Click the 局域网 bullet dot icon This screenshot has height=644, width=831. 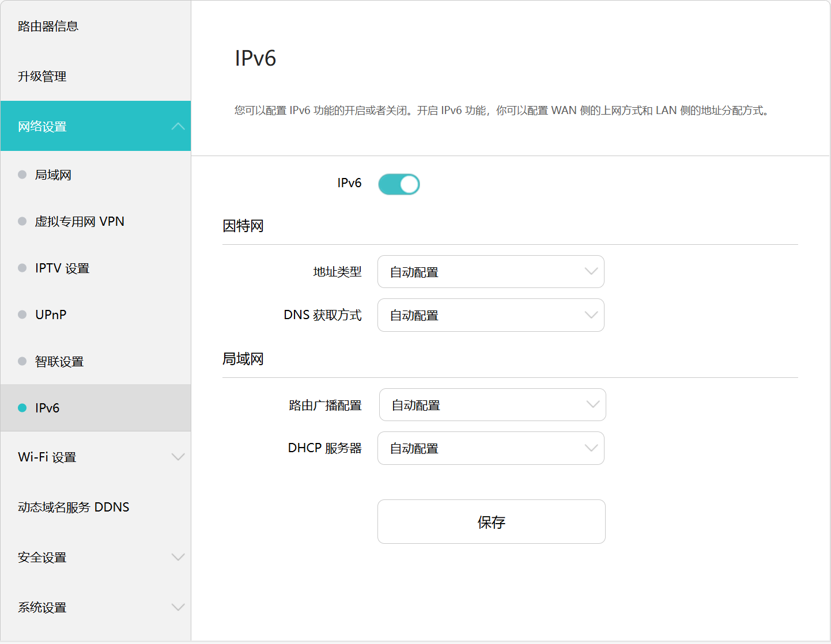[x=22, y=175]
